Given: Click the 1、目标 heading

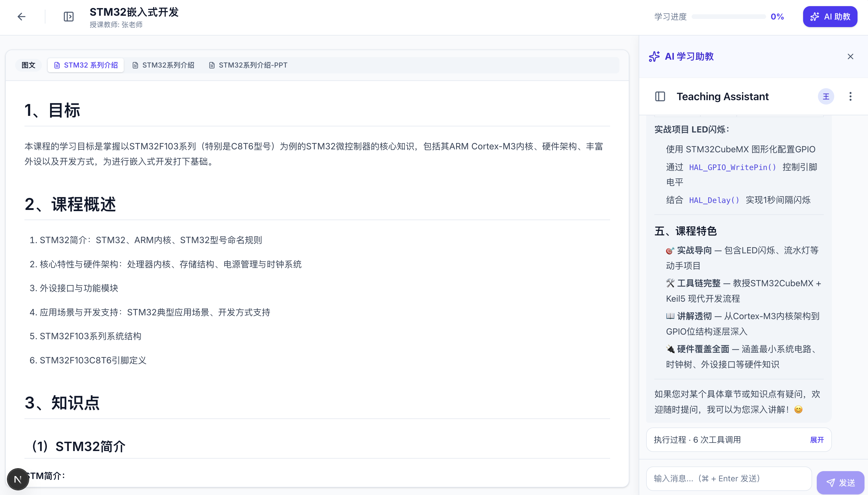Looking at the screenshot, I should (52, 110).
